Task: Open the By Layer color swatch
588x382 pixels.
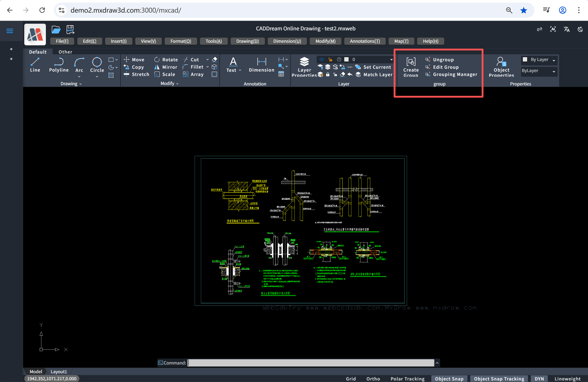Action: pyautogui.click(x=525, y=59)
